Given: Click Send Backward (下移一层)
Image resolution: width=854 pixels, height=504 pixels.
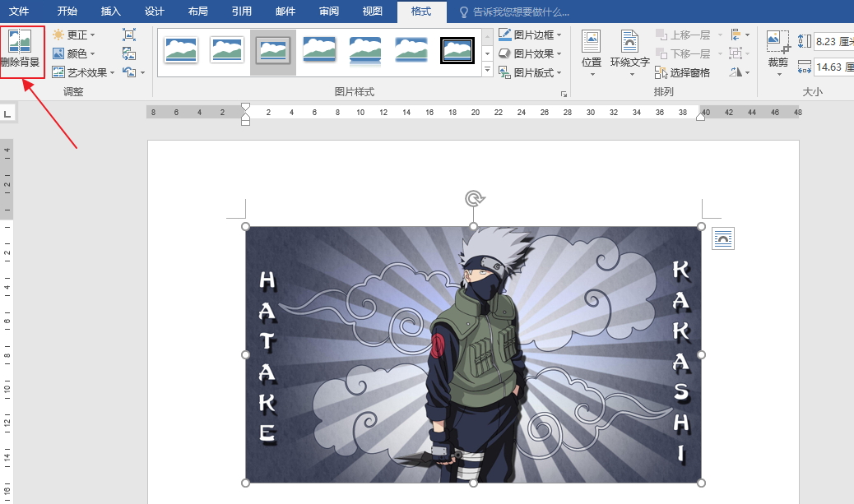Looking at the screenshot, I should coord(684,53).
